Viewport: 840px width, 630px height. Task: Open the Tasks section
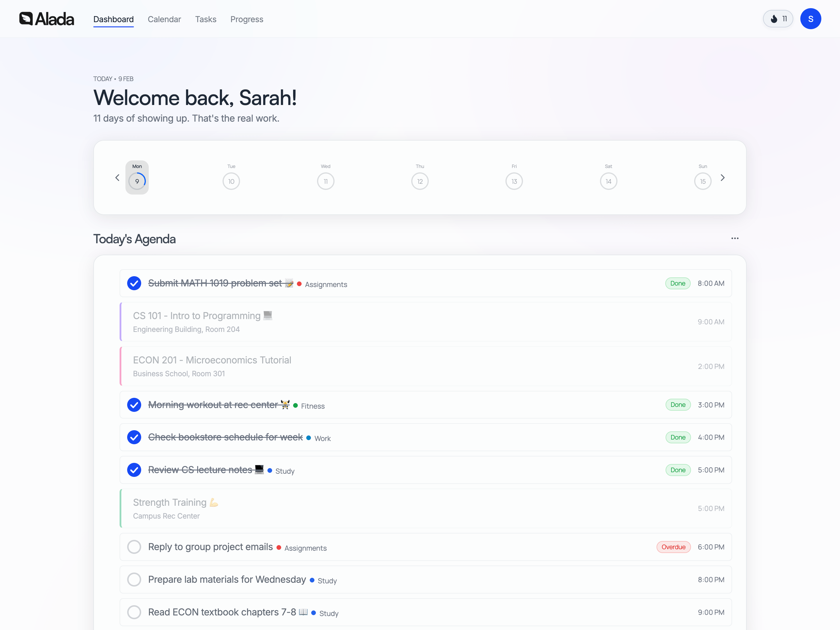(x=205, y=19)
